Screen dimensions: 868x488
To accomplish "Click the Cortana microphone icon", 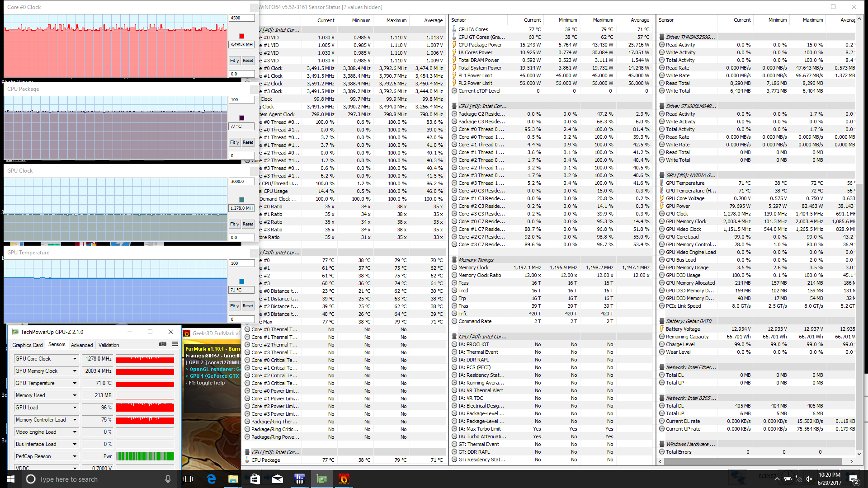I will [168, 479].
